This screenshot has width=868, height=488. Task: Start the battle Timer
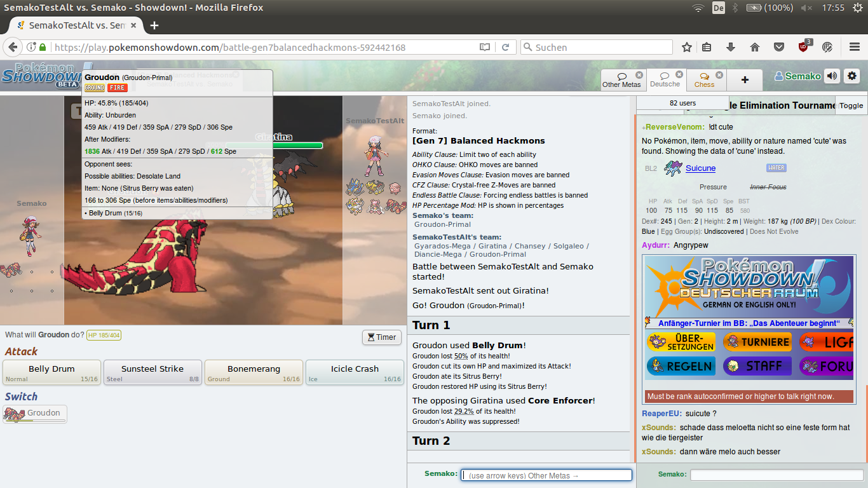click(382, 337)
